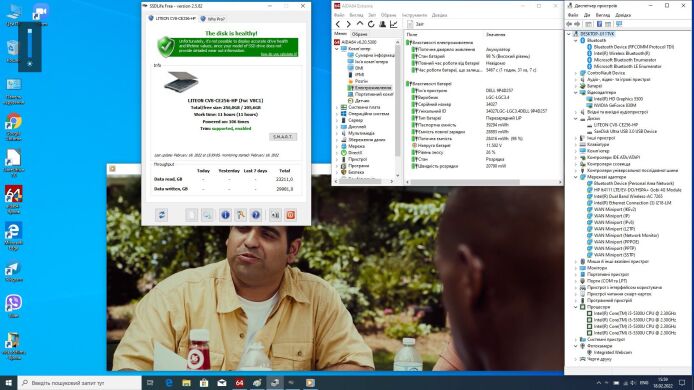Click the refresh icon in SSDLife bottom toolbar
The image size is (694, 390).
click(x=162, y=215)
